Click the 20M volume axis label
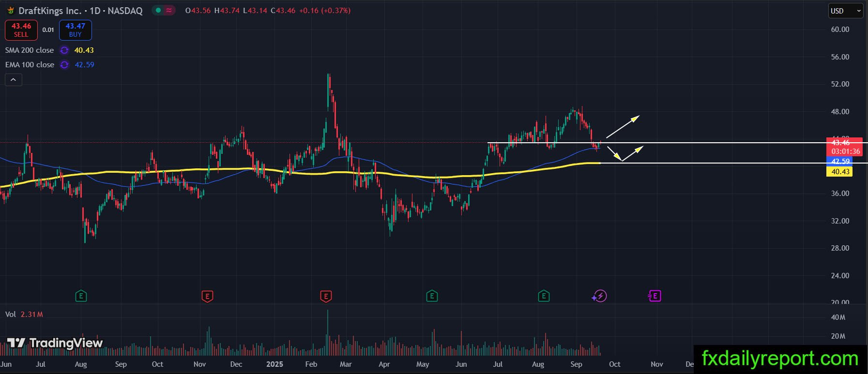 click(838, 336)
